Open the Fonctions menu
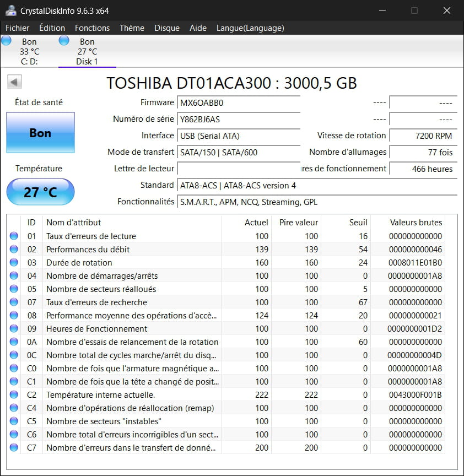 point(92,28)
